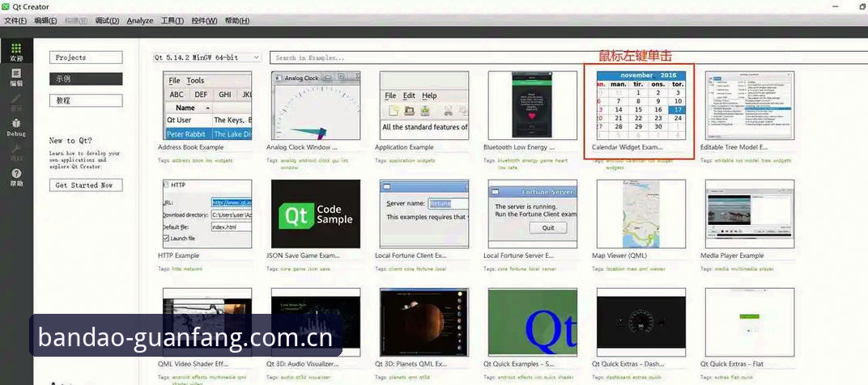Select the 示例 (Examples) button
The height and width of the screenshot is (385, 868).
[86, 79]
